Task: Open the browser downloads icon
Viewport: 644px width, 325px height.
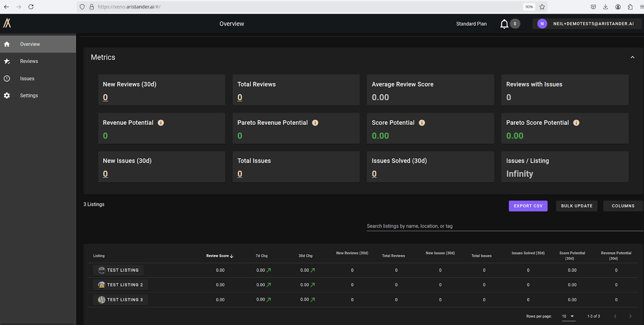Action: 605,7
